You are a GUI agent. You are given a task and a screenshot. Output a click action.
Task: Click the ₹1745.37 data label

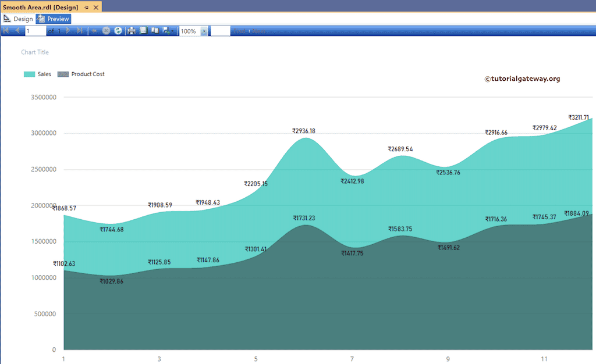[x=544, y=217]
